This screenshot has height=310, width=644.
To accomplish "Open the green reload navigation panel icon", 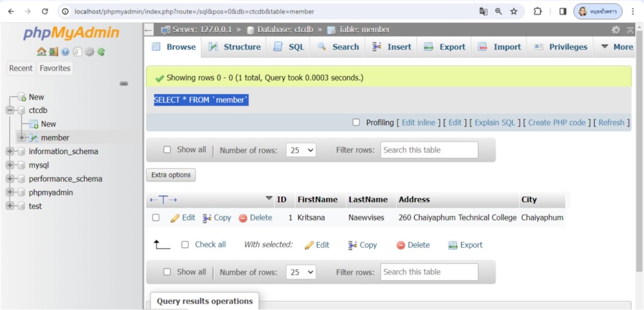I will tap(101, 52).
